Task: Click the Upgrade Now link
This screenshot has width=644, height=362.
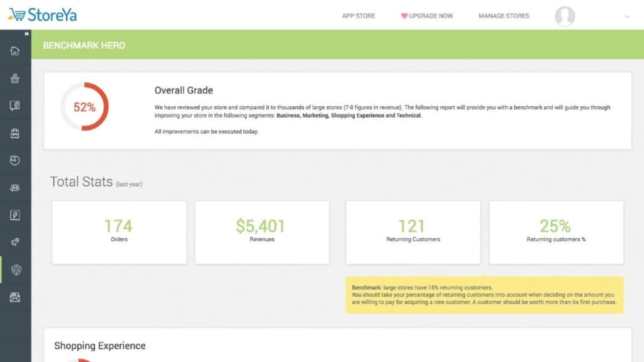Action: pos(427,16)
